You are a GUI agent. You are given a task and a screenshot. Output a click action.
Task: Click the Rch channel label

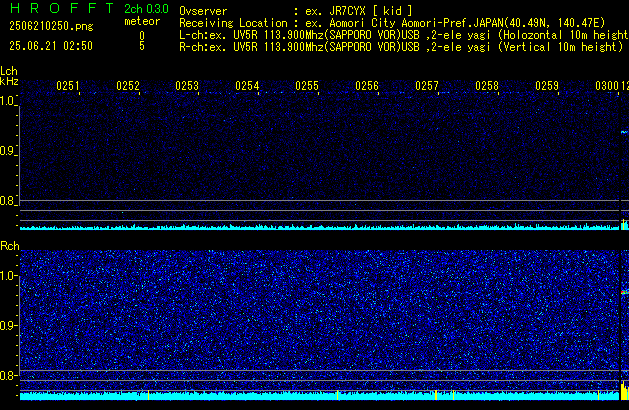10,246
